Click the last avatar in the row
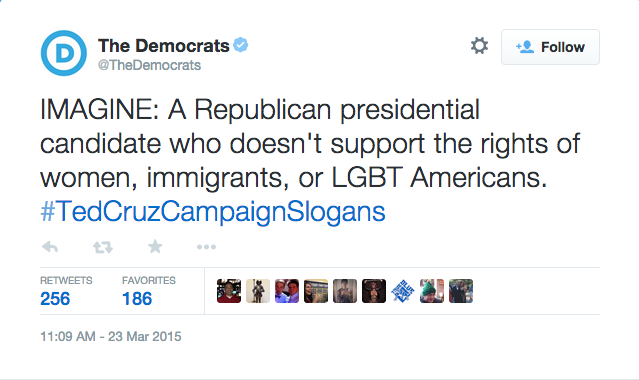This screenshot has height=380, width=639. click(461, 291)
